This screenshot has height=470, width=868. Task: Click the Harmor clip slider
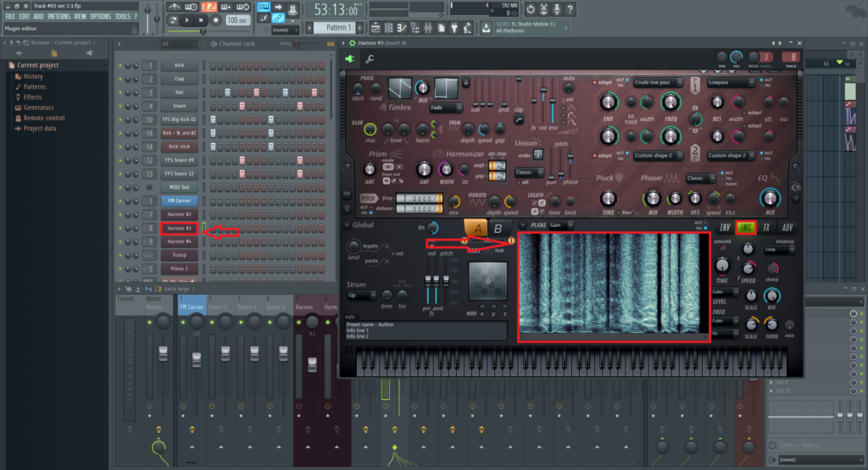[519, 91]
